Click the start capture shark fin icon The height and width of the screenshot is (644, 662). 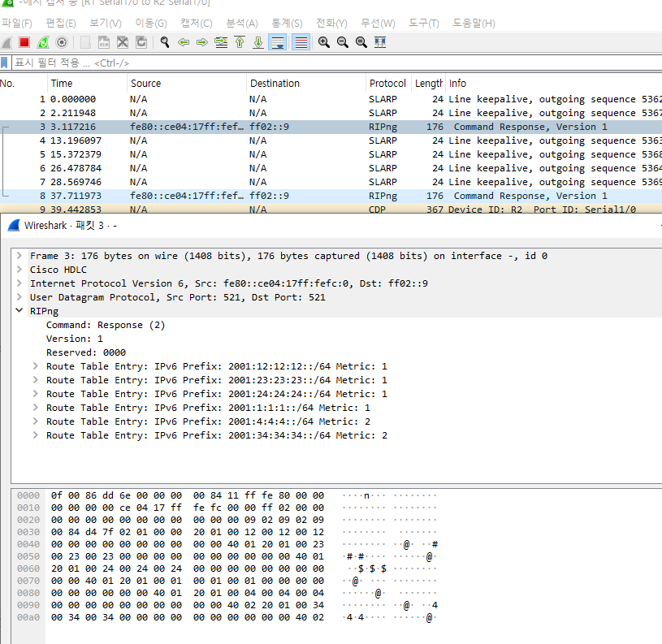(x=6, y=42)
